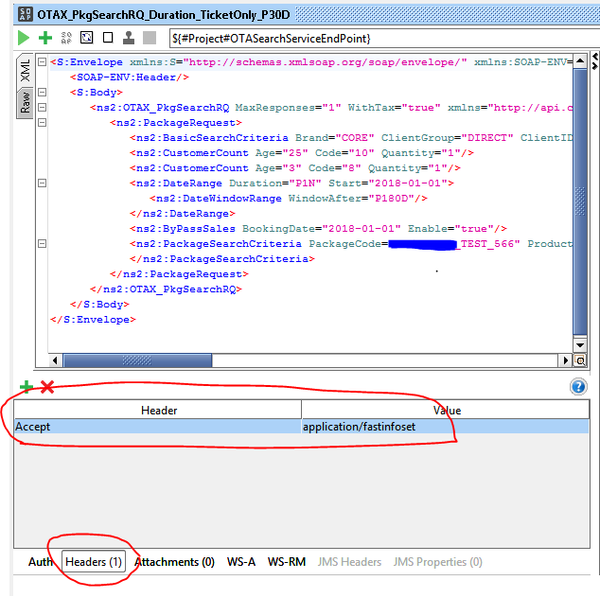Collapse the ns2:DateRange XML node
Viewport: 600px width, 596px height.
[42, 184]
